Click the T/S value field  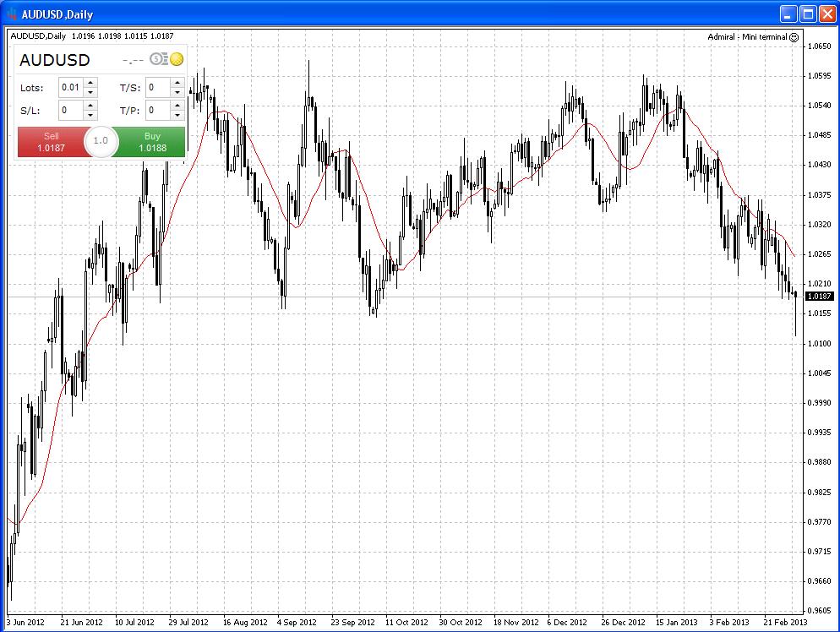click(158, 87)
